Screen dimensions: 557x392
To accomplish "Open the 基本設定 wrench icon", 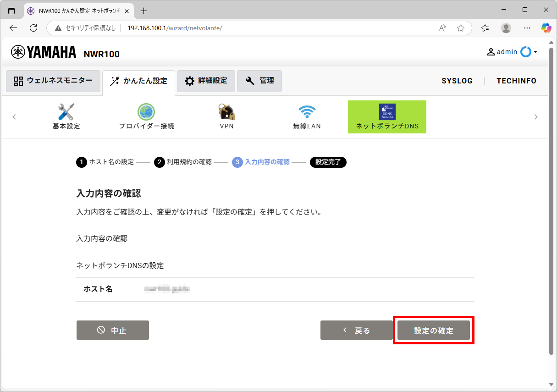I will pyautogui.click(x=66, y=112).
